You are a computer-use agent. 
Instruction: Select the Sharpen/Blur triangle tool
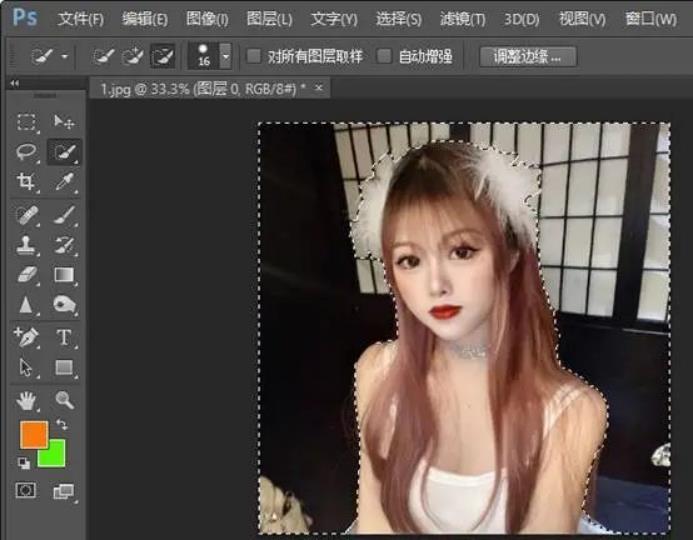pos(26,304)
